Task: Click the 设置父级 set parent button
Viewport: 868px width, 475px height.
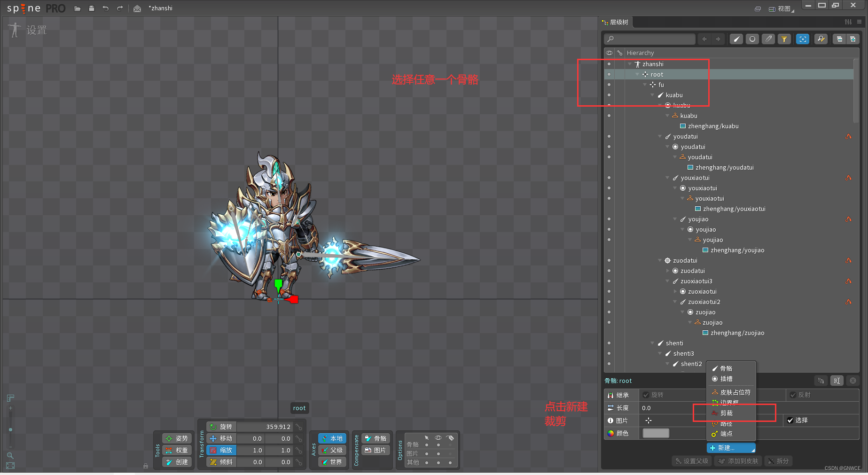Action: pyautogui.click(x=692, y=461)
